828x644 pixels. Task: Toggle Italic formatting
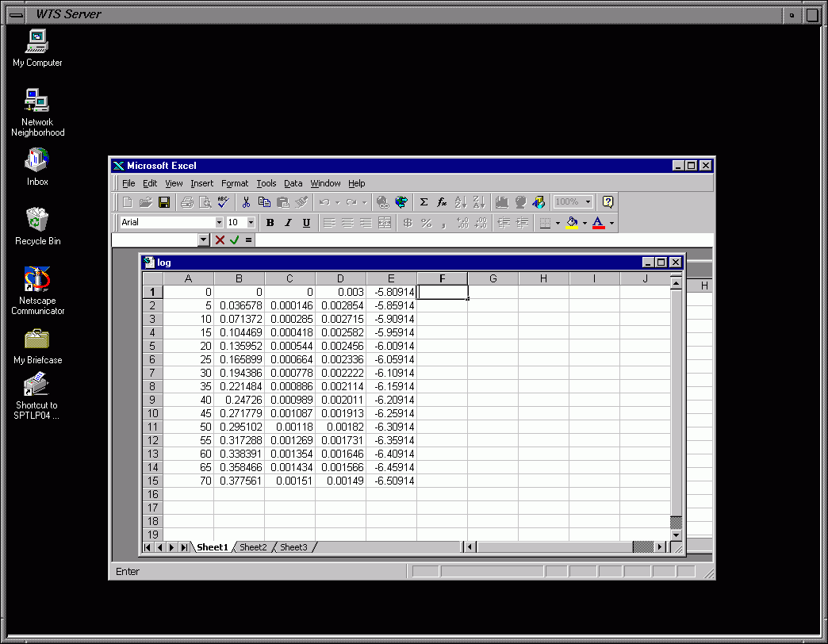click(x=288, y=223)
